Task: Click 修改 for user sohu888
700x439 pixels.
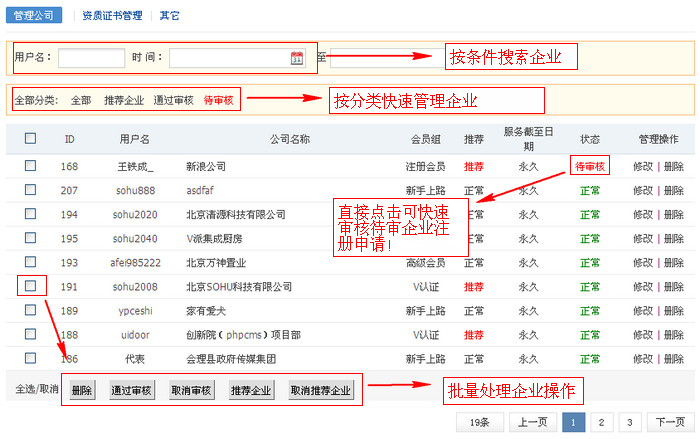Action: 643,191
